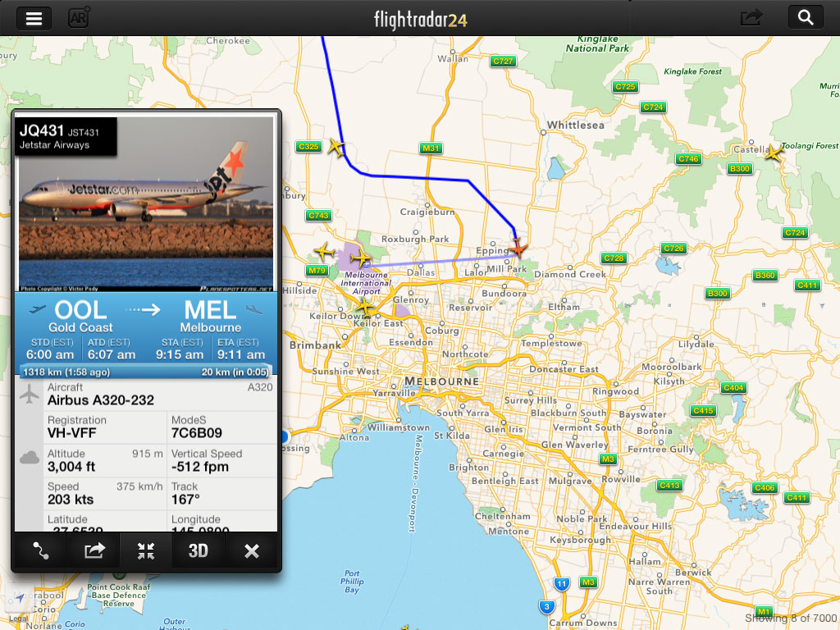
Task: Share this flight from panel toolbar
Action: (x=94, y=550)
